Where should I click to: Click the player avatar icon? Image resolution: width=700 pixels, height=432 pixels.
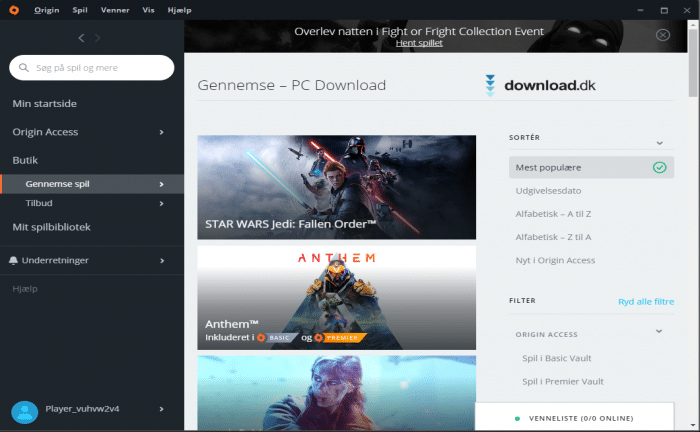coord(24,410)
